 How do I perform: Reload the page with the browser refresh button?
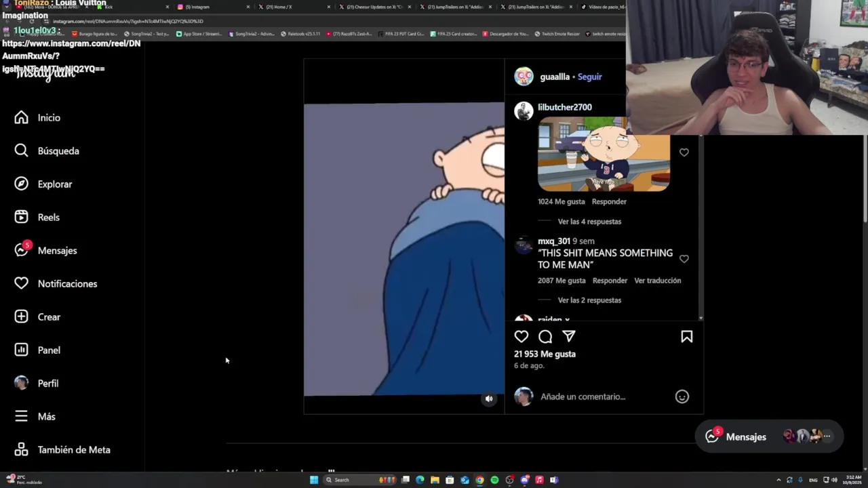[x=32, y=21]
